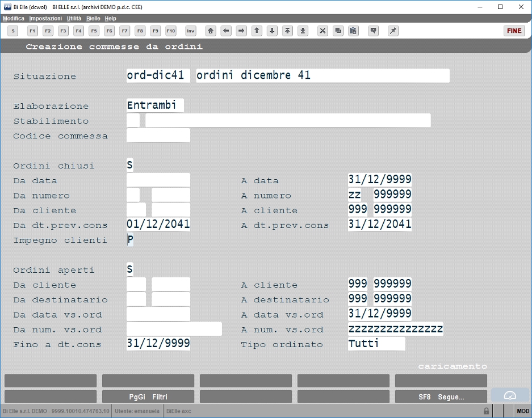Screen dimensions: 532x418
Task: Click the FINE button
Action: pos(514,31)
